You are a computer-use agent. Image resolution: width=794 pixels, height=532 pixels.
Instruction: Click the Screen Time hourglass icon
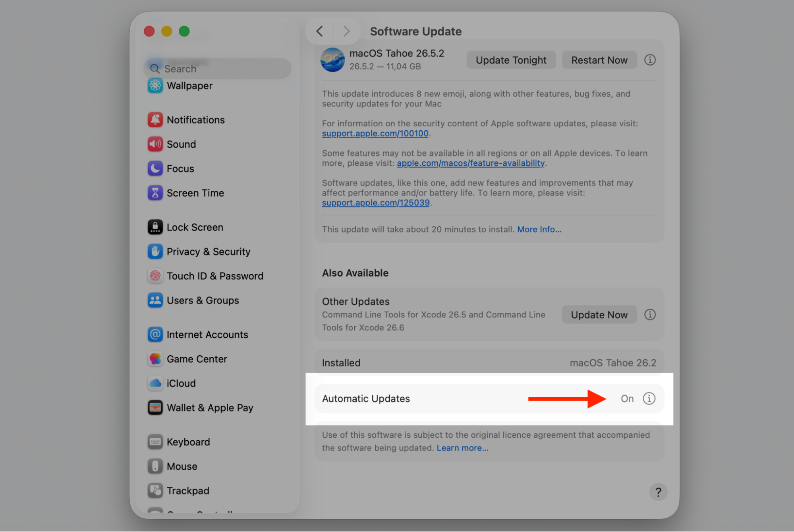tap(155, 193)
